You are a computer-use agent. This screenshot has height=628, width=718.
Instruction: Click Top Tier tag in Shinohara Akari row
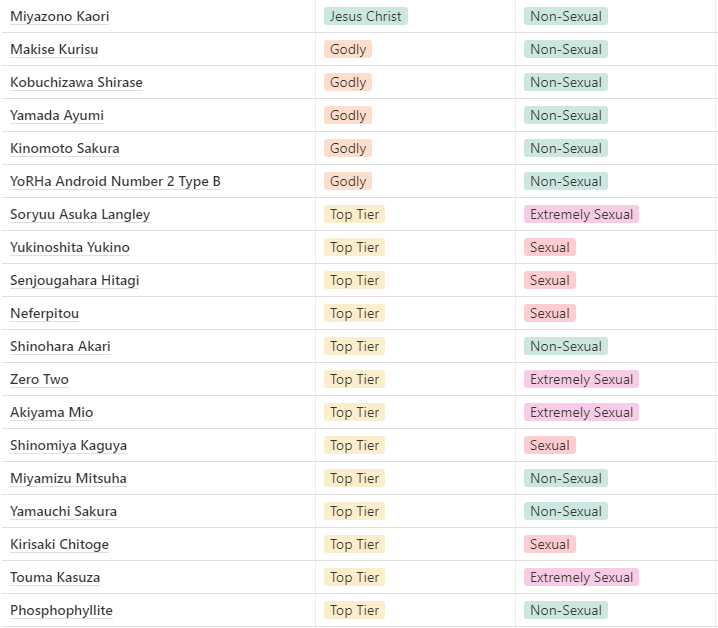(354, 347)
